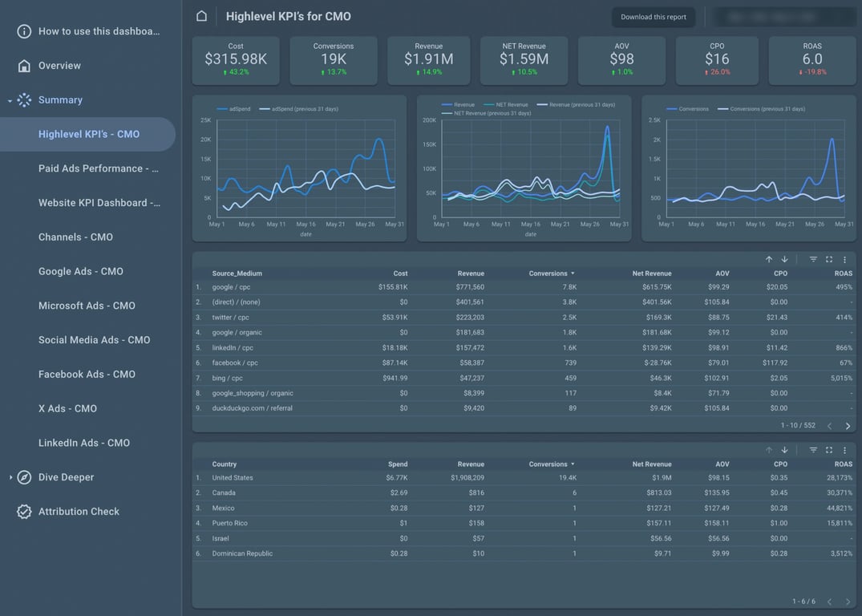
Task: Sort ascending with up arrow in Country table
Action: [x=769, y=450]
